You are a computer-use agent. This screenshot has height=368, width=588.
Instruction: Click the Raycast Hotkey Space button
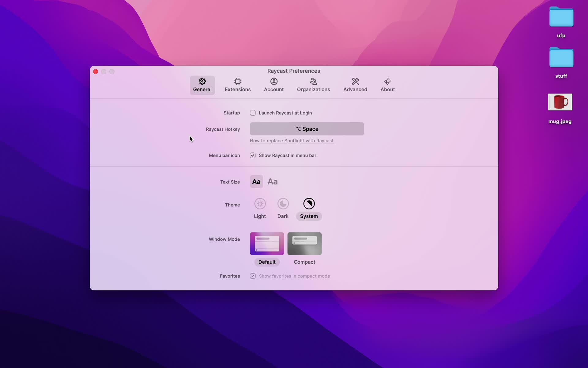(307, 128)
